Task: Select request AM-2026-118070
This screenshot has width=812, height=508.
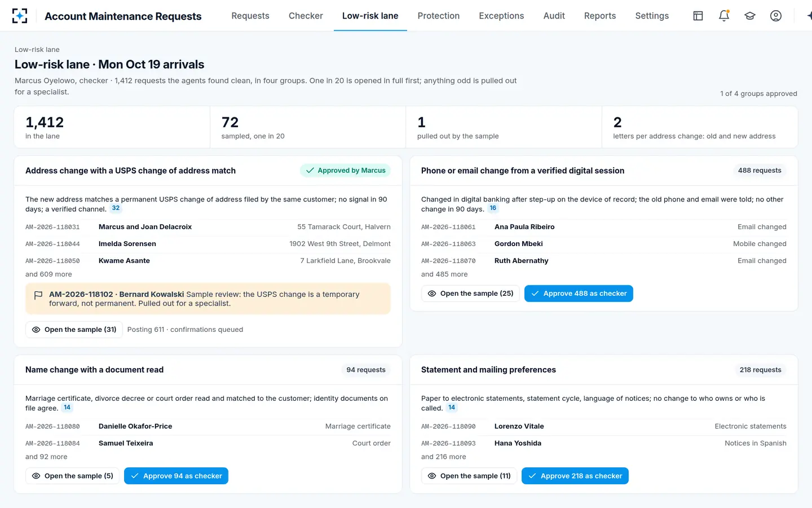Action: pyautogui.click(x=604, y=261)
